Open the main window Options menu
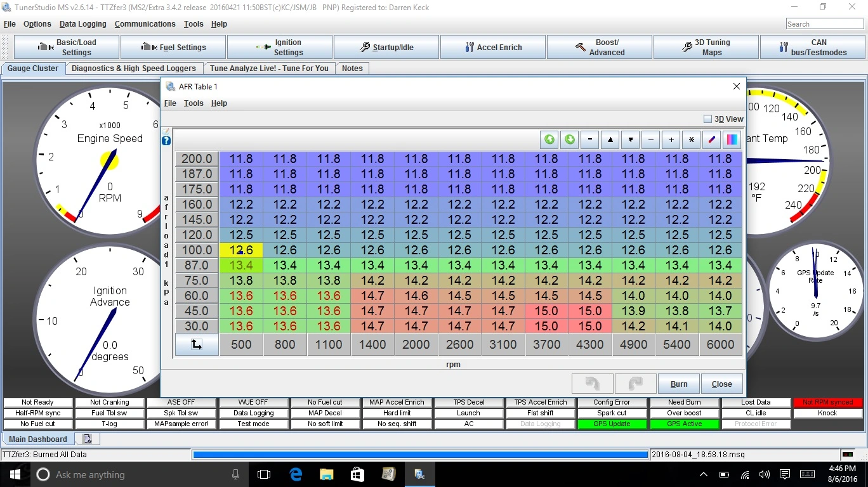This screenshot has height=487, width=868. 37,24
